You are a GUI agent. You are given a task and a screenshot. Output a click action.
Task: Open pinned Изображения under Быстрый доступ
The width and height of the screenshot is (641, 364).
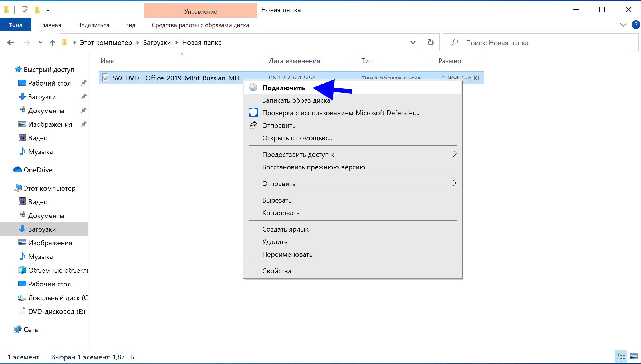pos(50,124)
